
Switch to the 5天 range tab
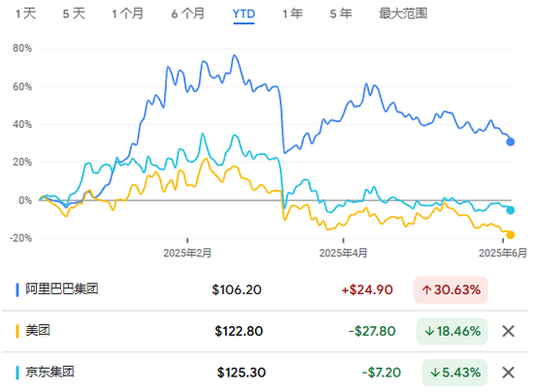point(74,14)
